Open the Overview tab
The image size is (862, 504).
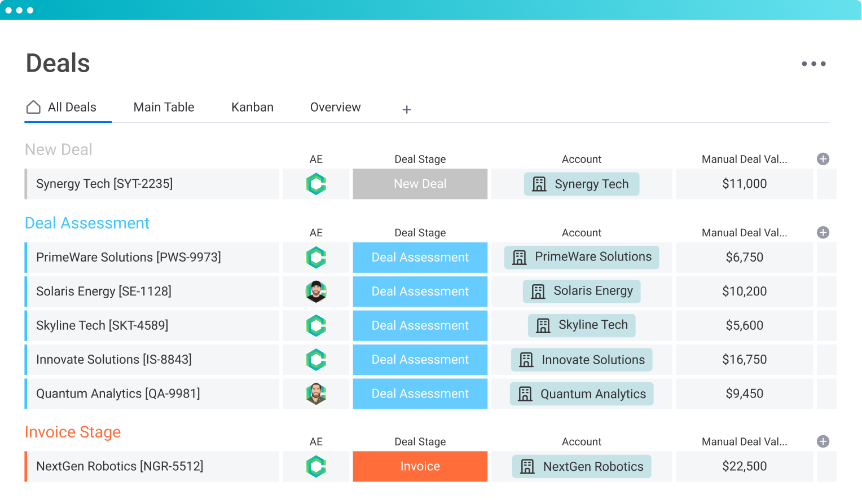tap(335, 107)
